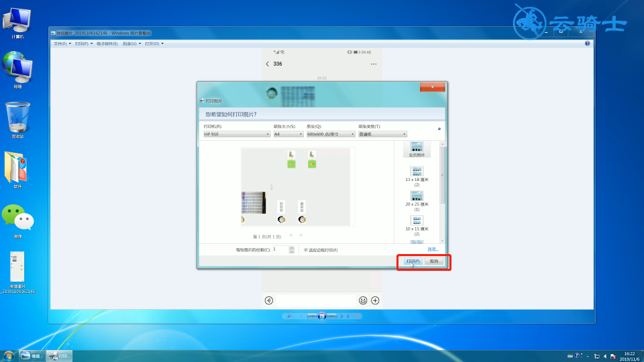Screen dimensions: 644x362
Task: Click the emoji smiley icon in the photo
Action: tap(363, 300)
